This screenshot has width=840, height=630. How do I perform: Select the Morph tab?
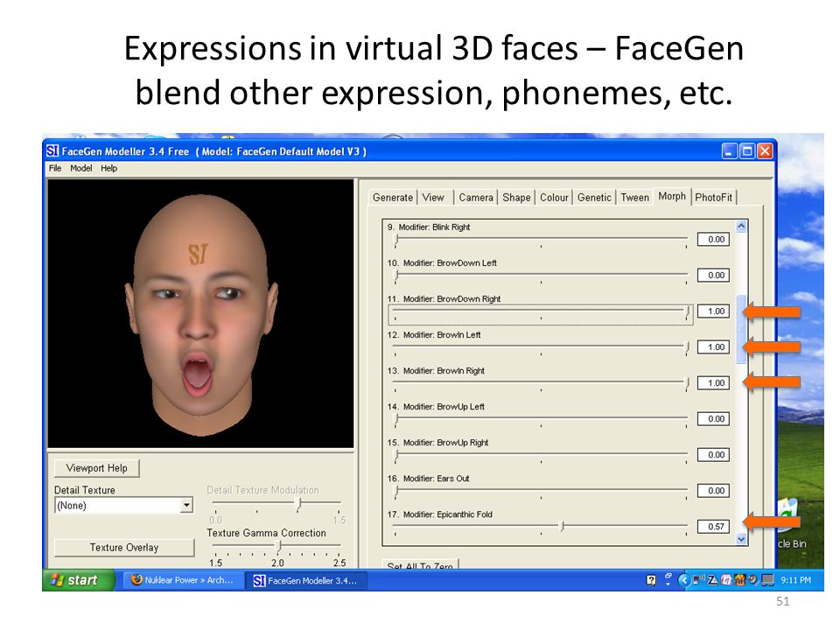point(672,196)
